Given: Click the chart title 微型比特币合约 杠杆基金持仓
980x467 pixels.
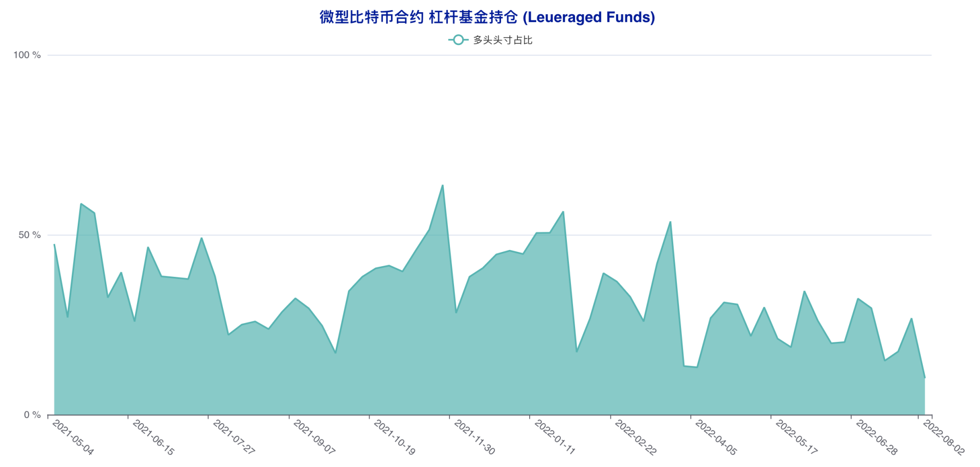Looking at the screenshot, I should 487,17.
